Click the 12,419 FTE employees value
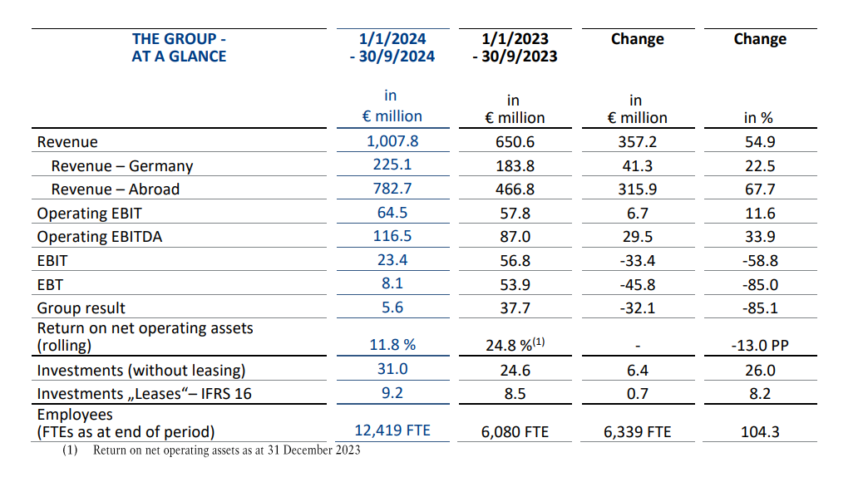Viewport: 868px width, 482px height. tap(392, 431)
